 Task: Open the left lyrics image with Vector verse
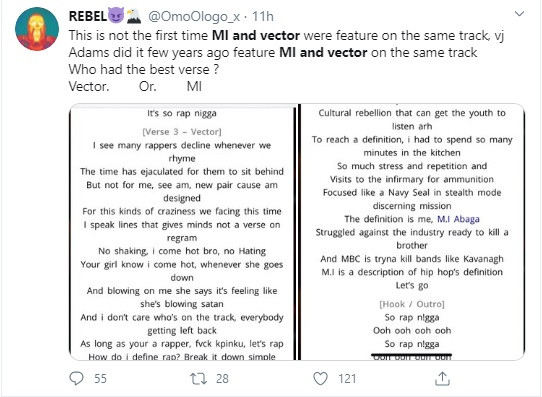coord(183,232)
